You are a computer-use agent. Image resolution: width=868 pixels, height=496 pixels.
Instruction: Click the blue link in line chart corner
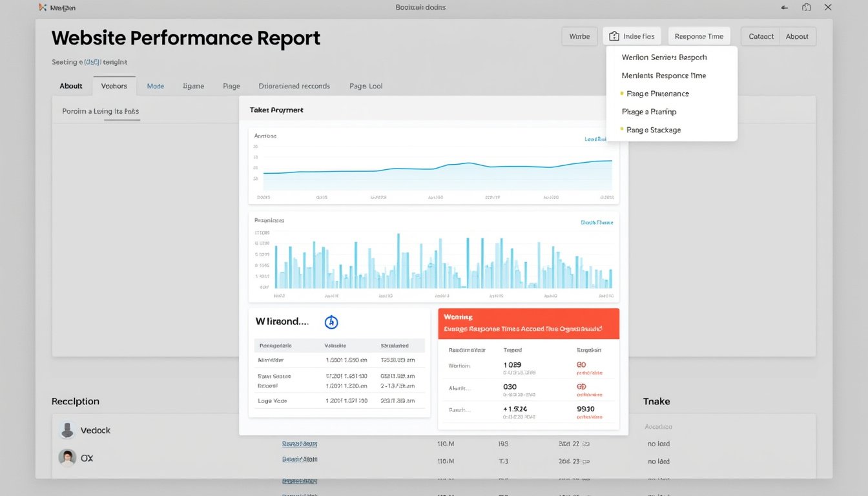click(595, 139)
